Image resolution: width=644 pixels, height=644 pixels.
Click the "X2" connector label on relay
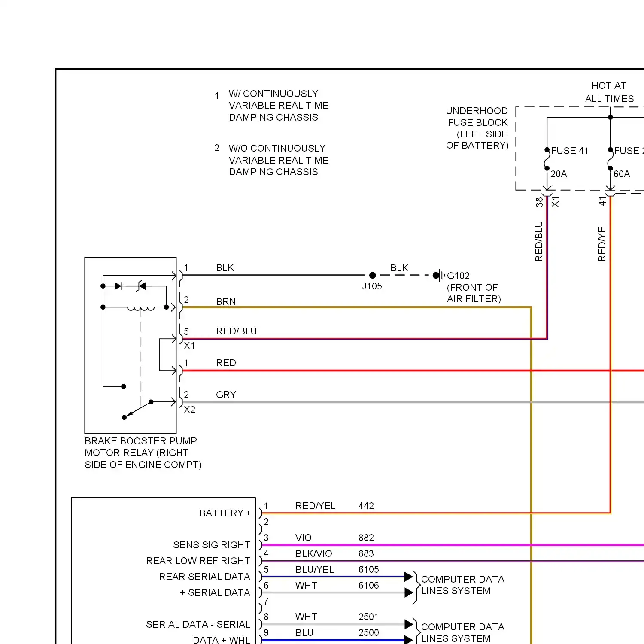pos(189,410)
